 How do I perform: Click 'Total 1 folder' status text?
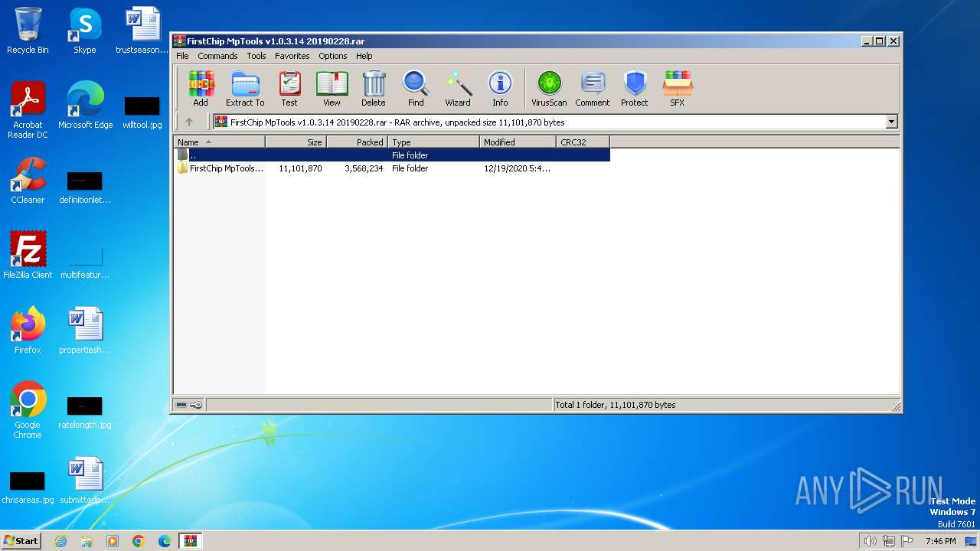coord(616,405)
